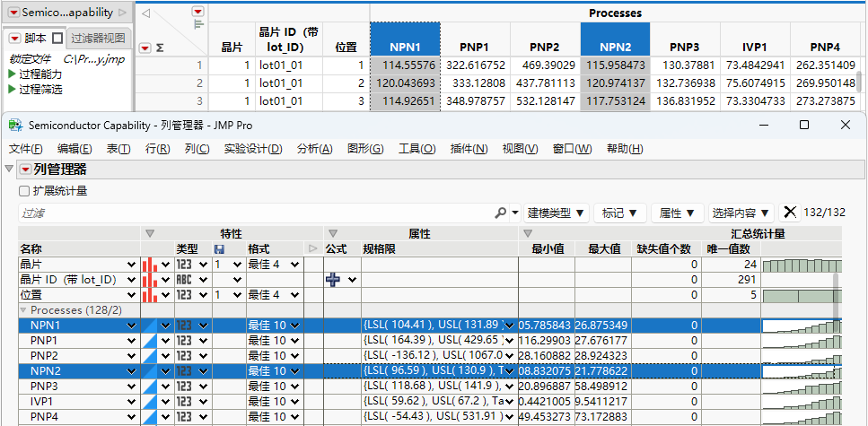This screenshot has height=426, width=868.
Task: Run the 过程筛选 script green arrow
Action: [x=13, y=89]
